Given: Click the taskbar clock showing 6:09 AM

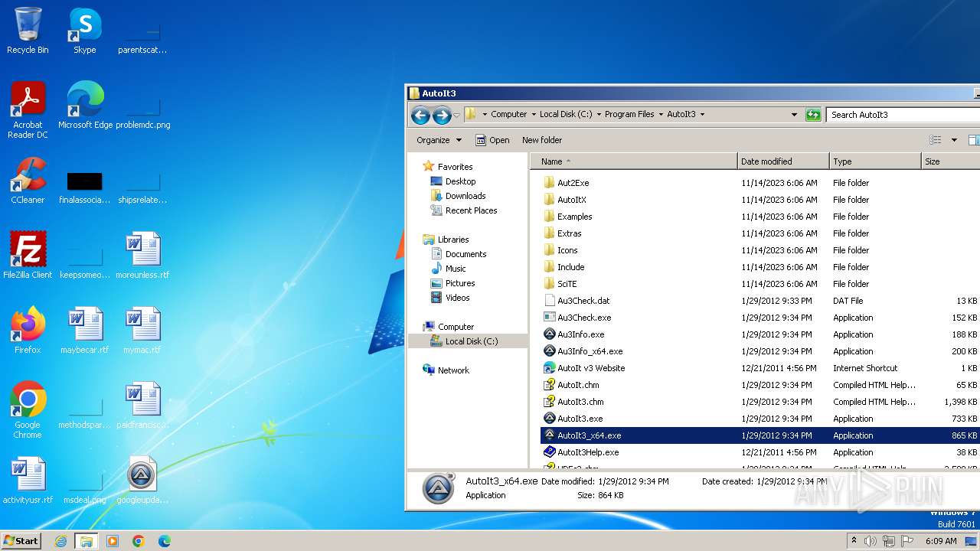Looking at the screenshot, I should tap(941, 541).
